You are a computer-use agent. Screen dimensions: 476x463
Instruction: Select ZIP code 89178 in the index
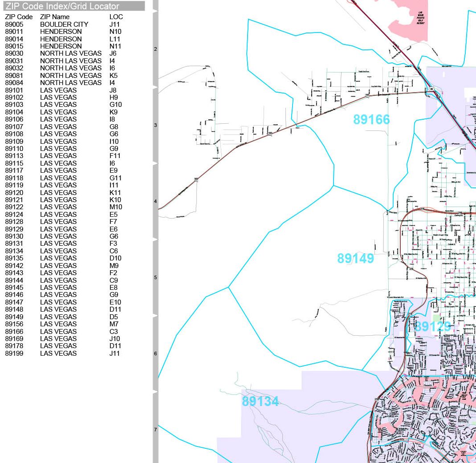14,346
